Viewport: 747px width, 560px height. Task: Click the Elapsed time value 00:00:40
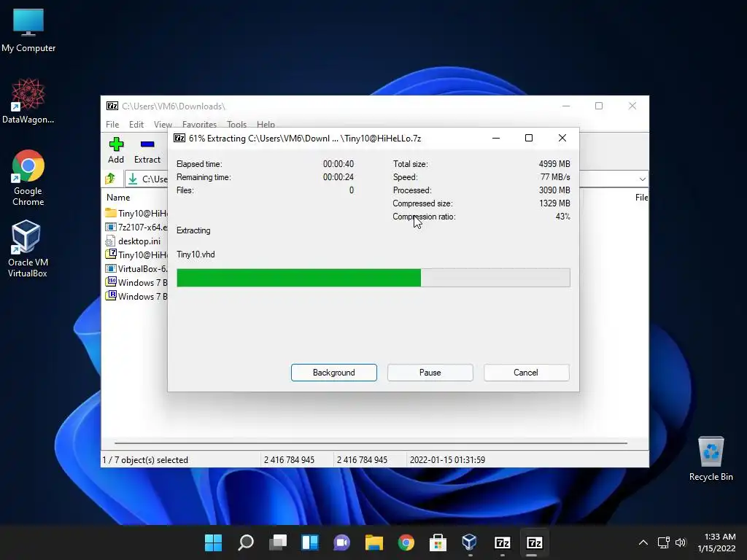(x=338, y=164)
